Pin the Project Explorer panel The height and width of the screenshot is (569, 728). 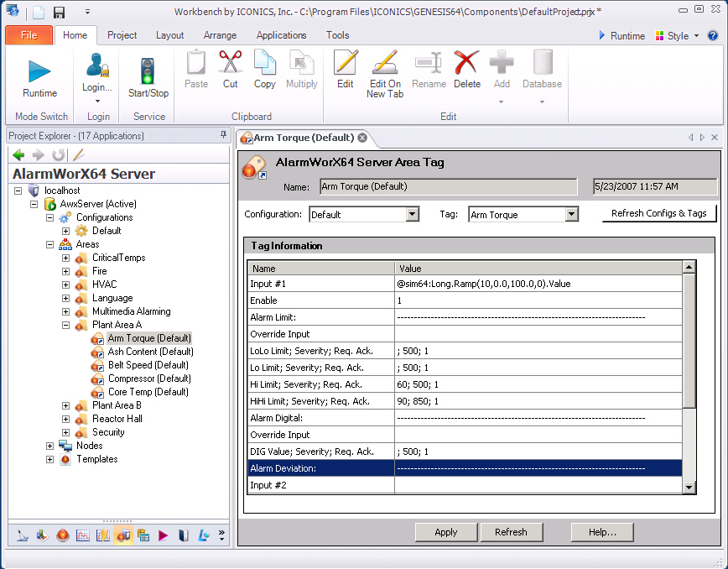[x=223, y=135]
